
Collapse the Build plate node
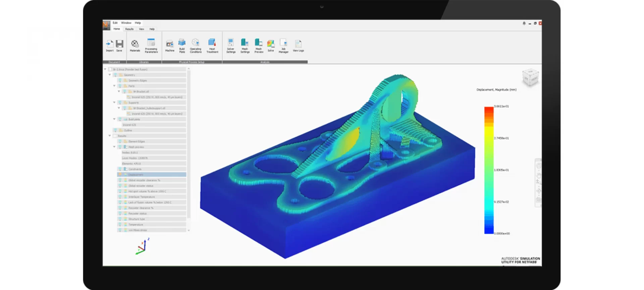[114, 119]
